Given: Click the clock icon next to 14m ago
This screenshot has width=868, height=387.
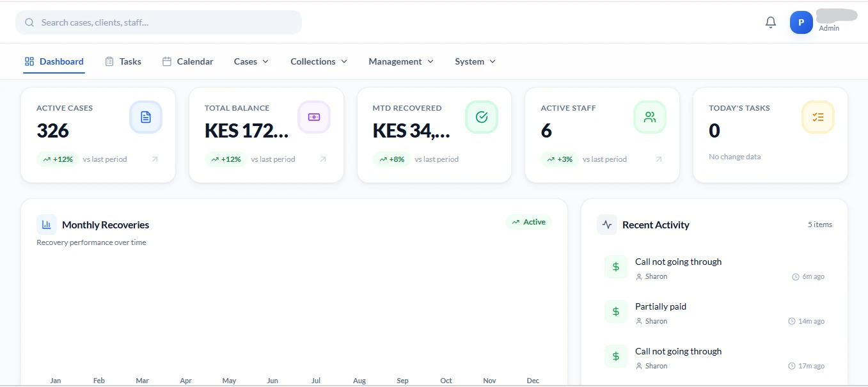Looking at the screenshot, I should [x=792, y=321].
